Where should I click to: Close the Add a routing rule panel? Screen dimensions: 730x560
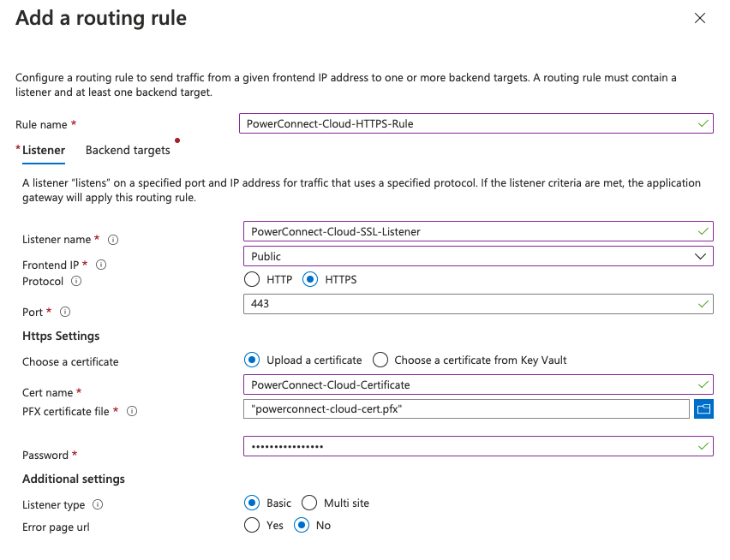point(700,18)
